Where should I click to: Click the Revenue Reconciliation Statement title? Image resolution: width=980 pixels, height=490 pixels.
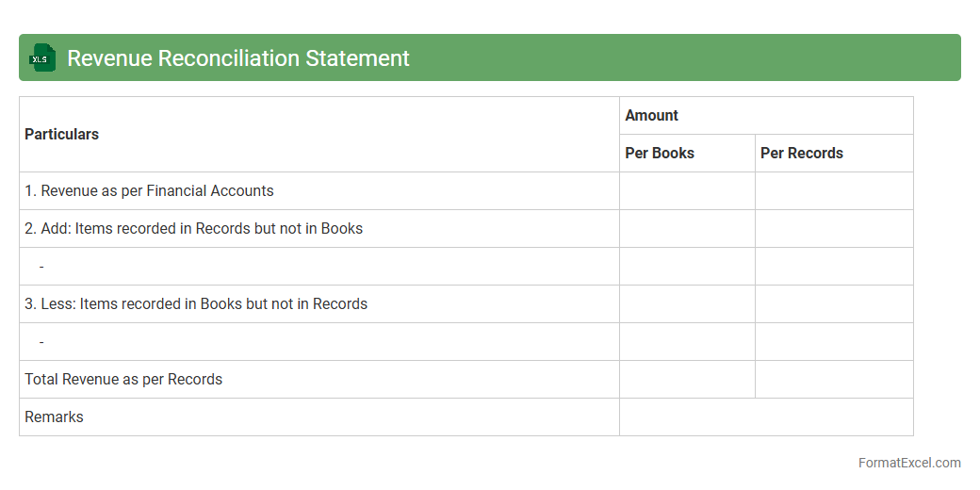coord(238,58)
